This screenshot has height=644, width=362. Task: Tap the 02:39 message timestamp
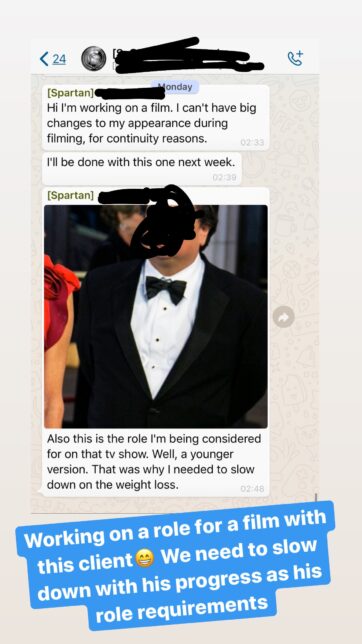(224, 177)
